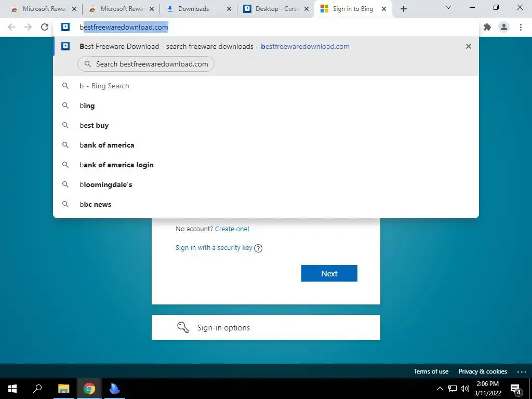Reload the page with the refresh icon
This screenshot has width=532, height=399.
coord(45,27)
